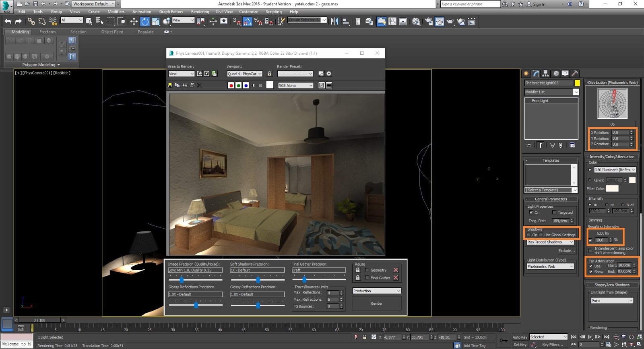The image size is (644, 349).
Task: Open the RGB Alpha channel dropdown
Action: (295, 85)
